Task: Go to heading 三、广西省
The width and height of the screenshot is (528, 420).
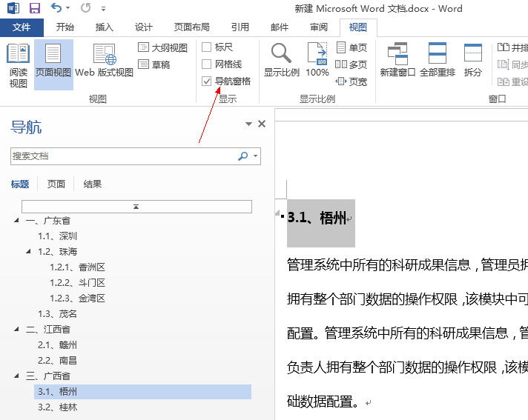Action: coord(48,376)
